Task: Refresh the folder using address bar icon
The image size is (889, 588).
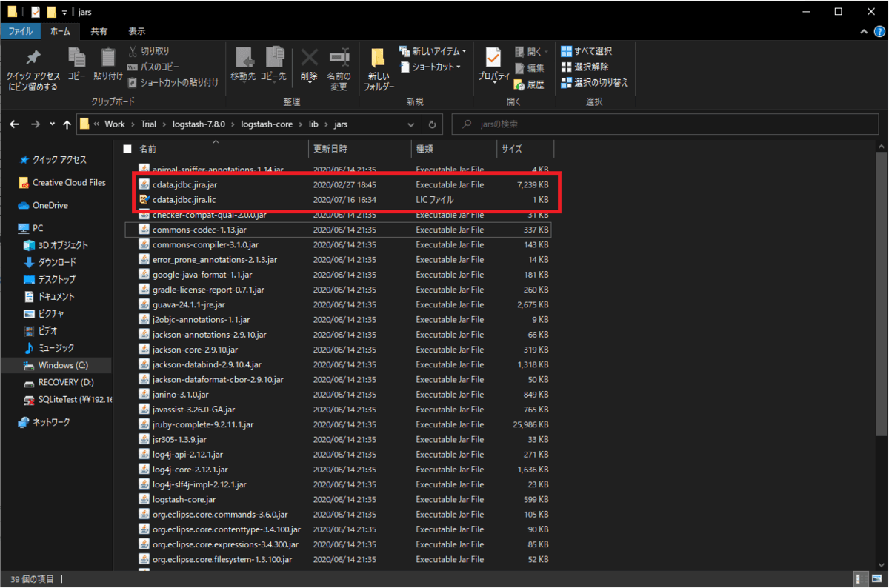Action: point(432,124)
